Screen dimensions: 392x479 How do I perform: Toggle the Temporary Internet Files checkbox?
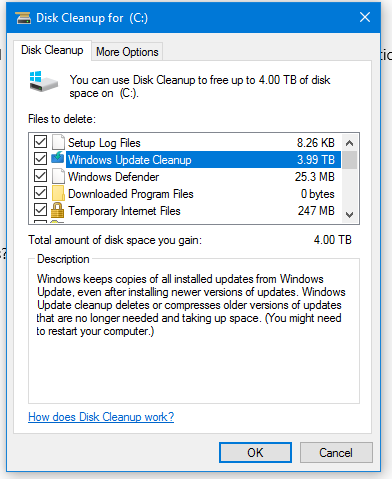(40, 210)
